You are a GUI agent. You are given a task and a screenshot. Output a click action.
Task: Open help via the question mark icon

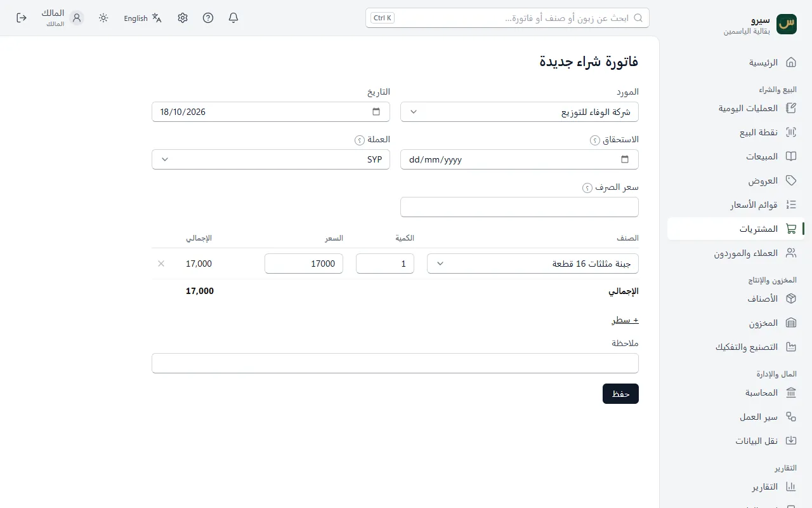[208, 18]
